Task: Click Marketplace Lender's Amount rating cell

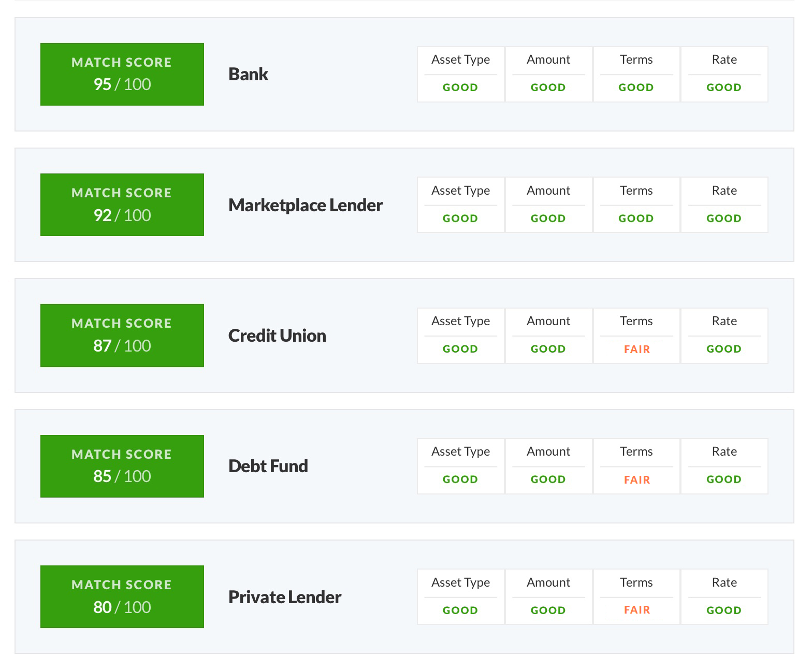Action: tap(548, 205)
